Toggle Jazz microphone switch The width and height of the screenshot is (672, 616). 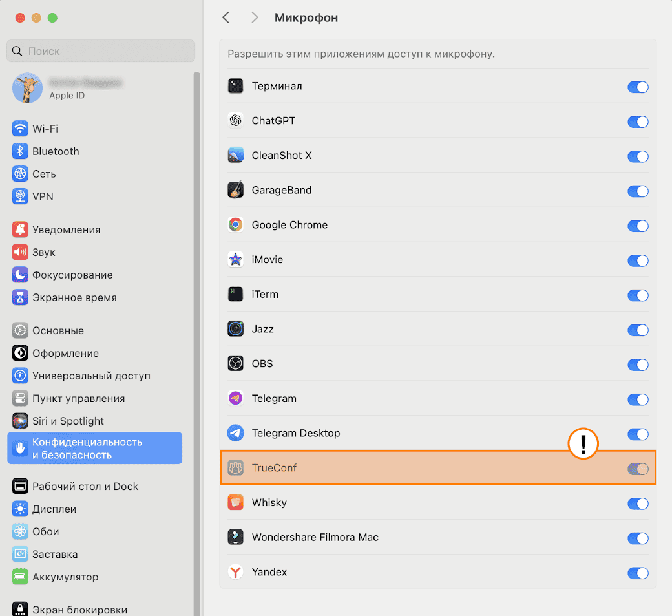pyautogui.click(x=638, y=330)
